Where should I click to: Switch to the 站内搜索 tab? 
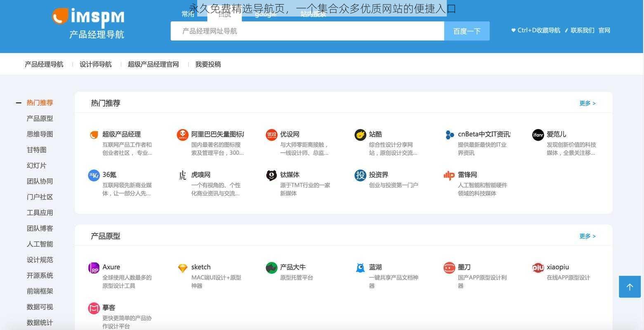pyautogui.click(x=314, y=14)
